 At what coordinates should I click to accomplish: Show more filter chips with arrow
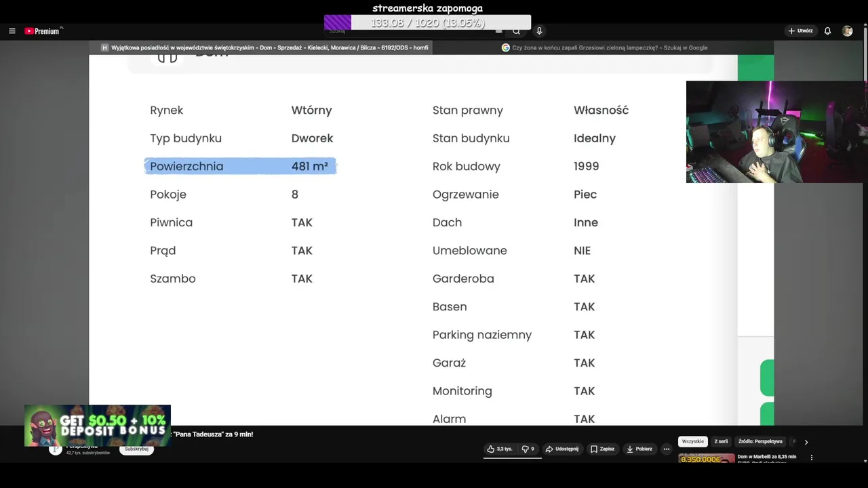pos(806,442)
